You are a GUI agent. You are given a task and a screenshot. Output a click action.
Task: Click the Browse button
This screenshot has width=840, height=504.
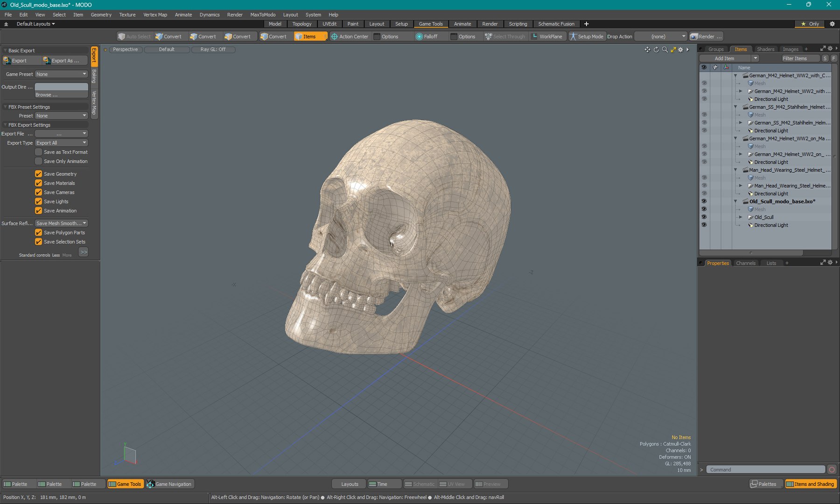[61, 95]
